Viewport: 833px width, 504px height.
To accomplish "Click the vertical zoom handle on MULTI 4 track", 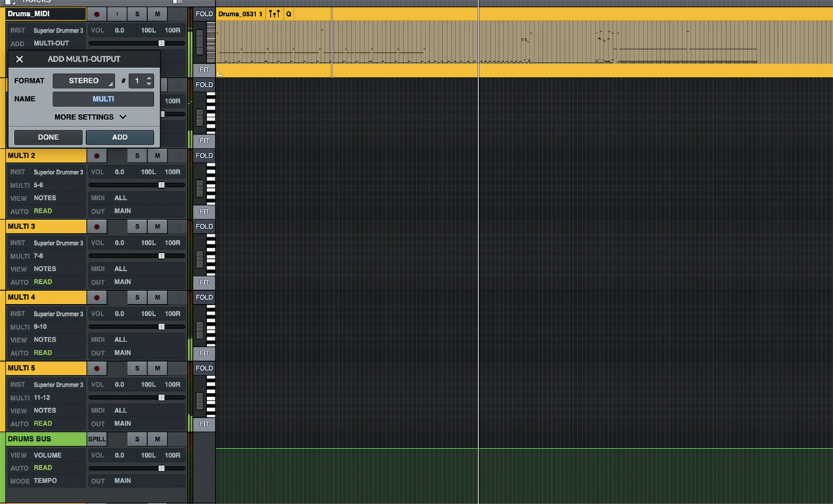I will (200, 330).
